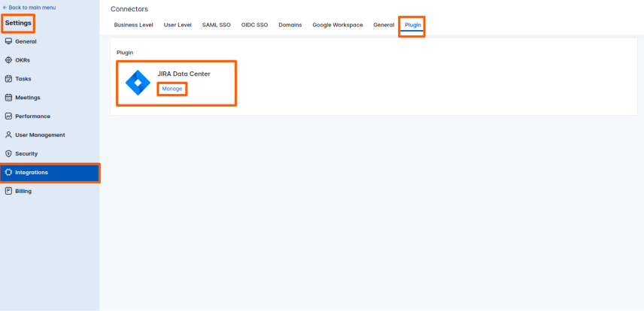Click the JIRA Data Center logo

tap(138, 83)
